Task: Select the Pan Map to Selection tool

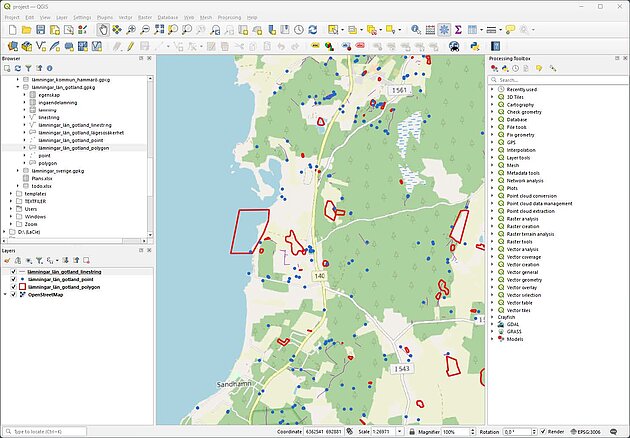Action: click(117, 29)
